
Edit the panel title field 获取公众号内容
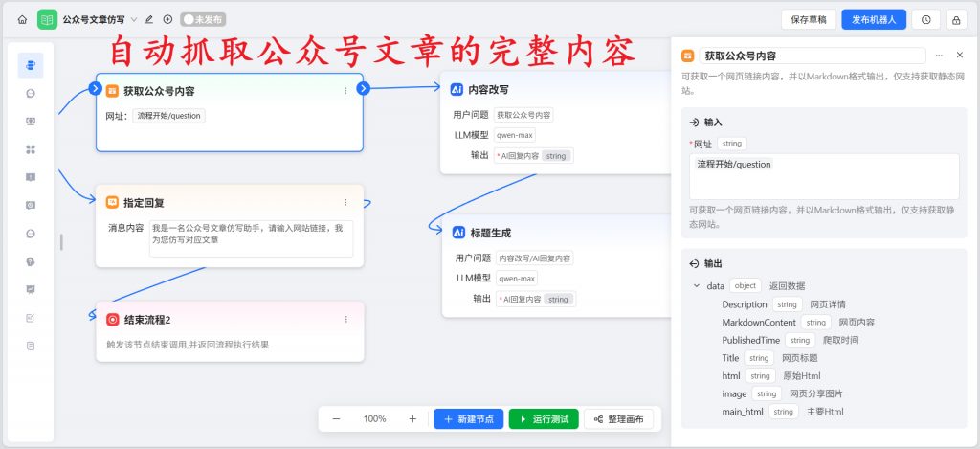coord(813,56)
